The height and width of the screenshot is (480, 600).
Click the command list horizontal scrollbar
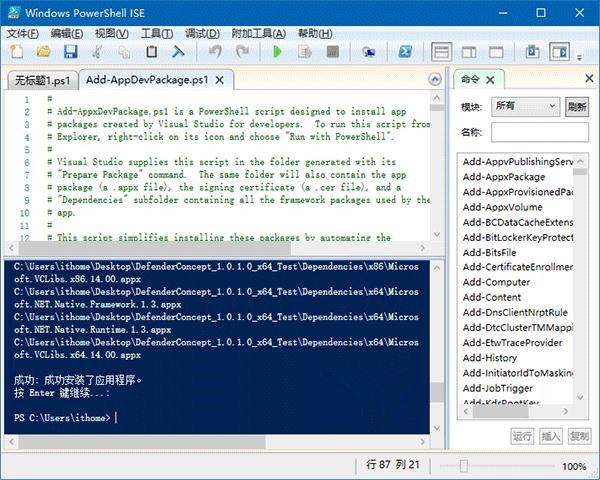[501, 411]
